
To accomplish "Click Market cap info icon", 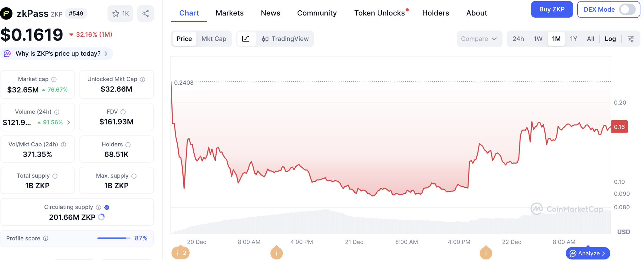I will [x=54, y=80].
